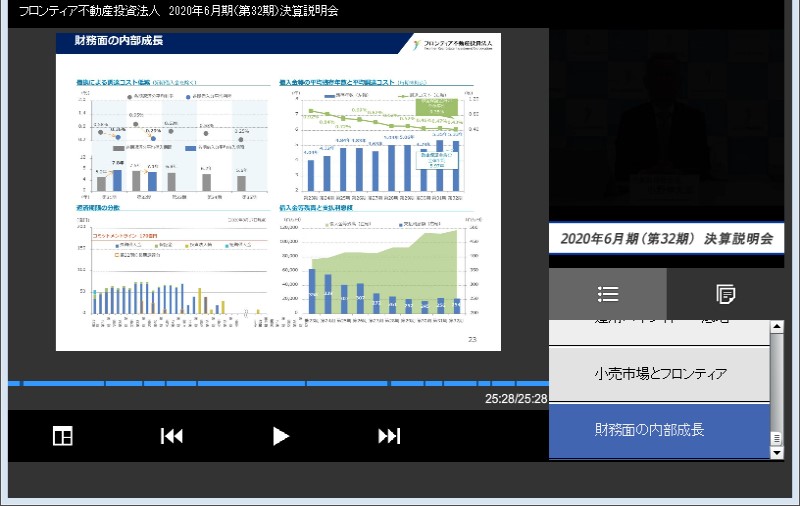Click the first progress bar segment marker

21,383
